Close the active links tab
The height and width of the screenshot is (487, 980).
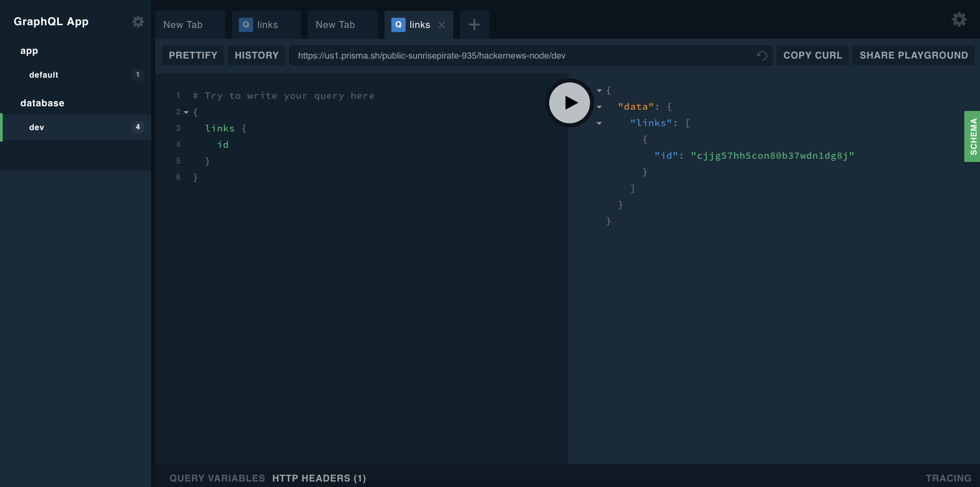pos(442,25)
